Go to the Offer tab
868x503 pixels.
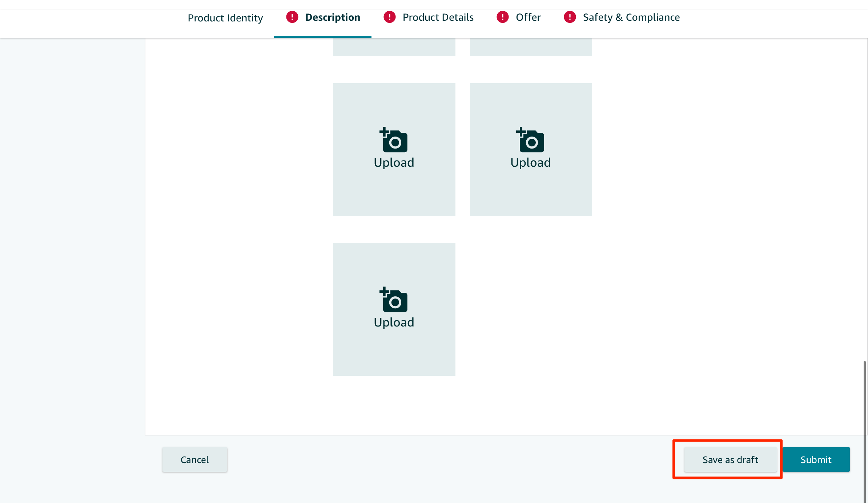528,17
